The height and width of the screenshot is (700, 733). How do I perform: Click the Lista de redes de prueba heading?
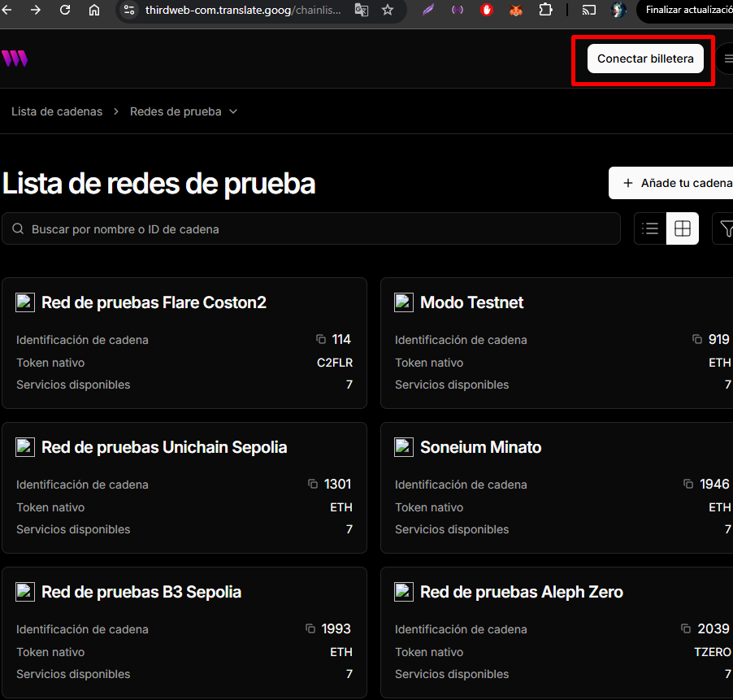pos(159,183)
